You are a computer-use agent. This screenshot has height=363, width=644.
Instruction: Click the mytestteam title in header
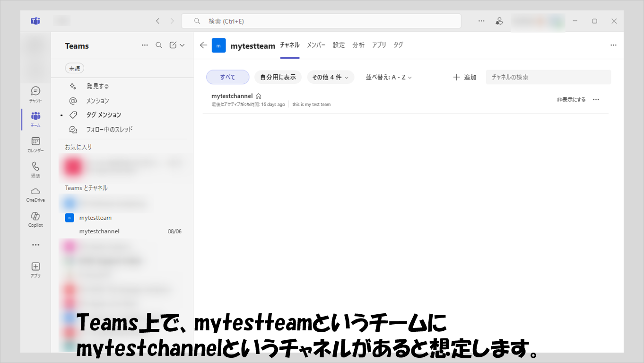tap(252, 46)
